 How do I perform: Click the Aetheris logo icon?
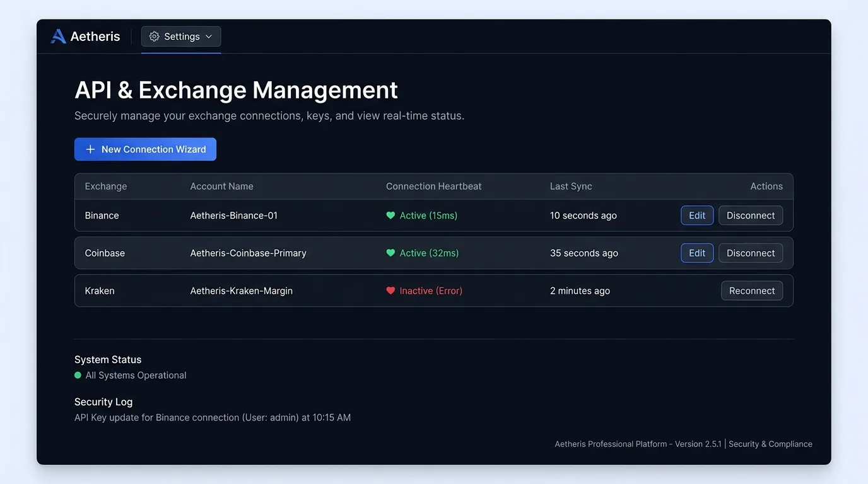[x=58, y=37]
